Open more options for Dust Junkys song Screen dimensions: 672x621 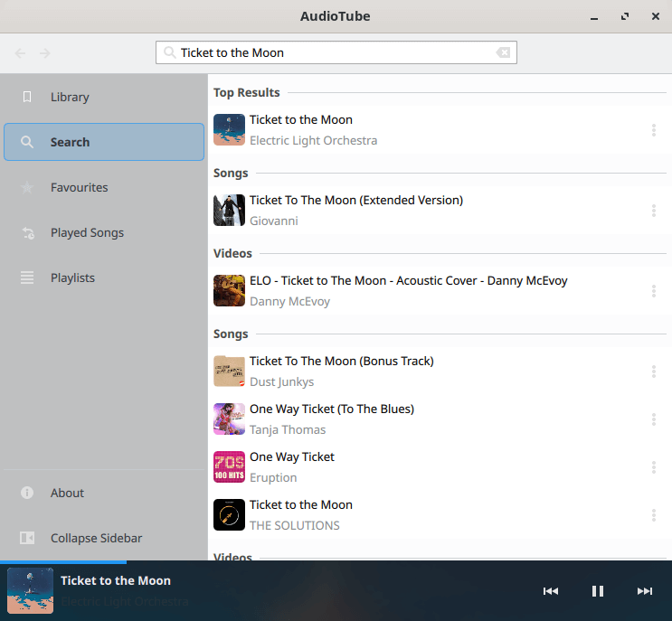tap(654, 372)
